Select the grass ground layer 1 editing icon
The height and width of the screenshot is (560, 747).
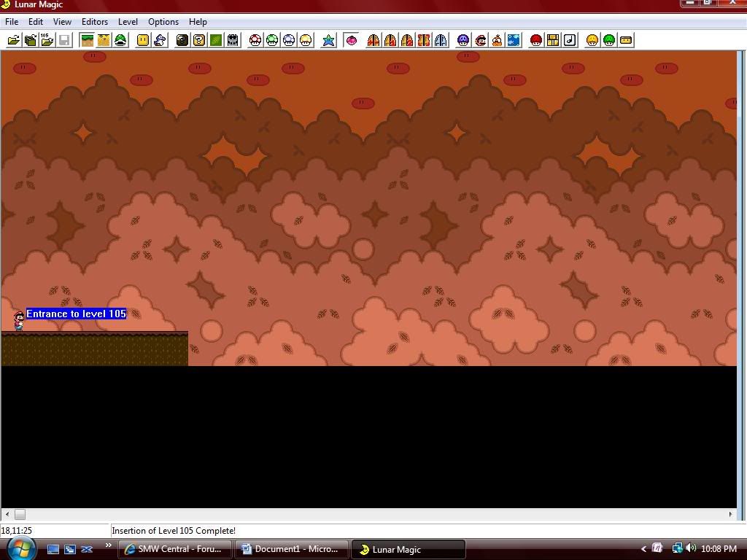point(88,41)
